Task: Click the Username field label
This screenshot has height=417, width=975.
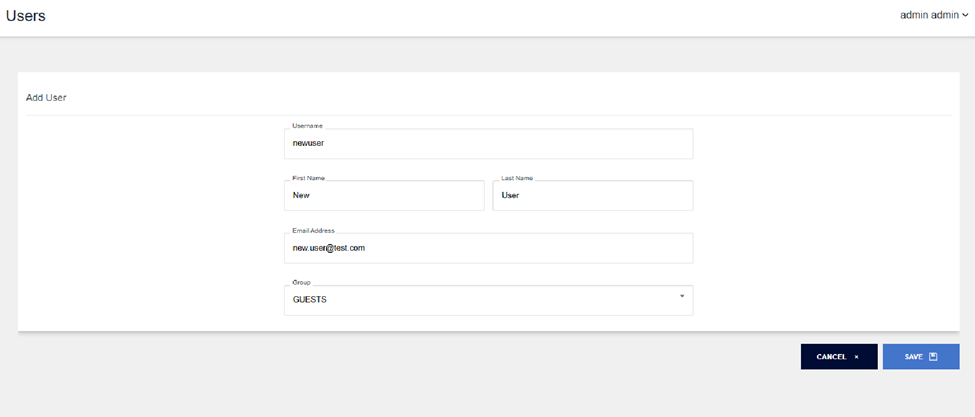Action: pyautogui.click(x=307, y=126)
